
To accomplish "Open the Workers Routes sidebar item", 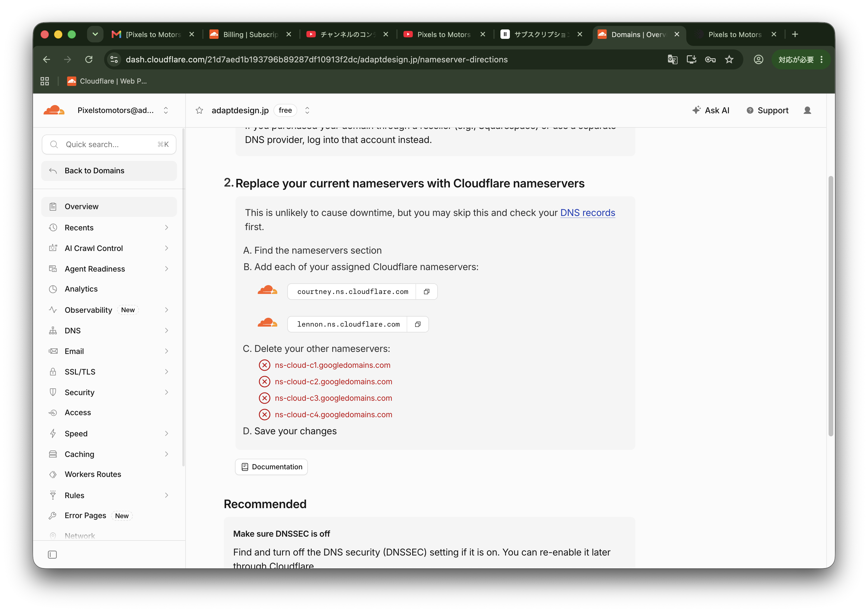I will [x=109, y=474].
